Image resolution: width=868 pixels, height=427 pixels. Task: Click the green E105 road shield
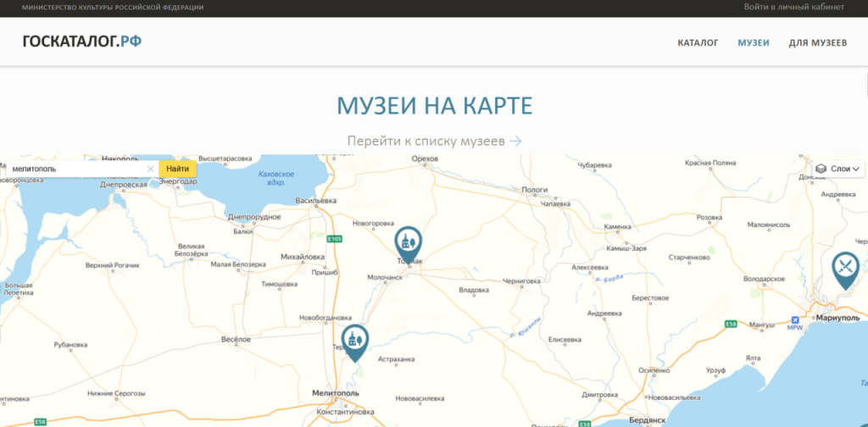[x=335, y=239]
